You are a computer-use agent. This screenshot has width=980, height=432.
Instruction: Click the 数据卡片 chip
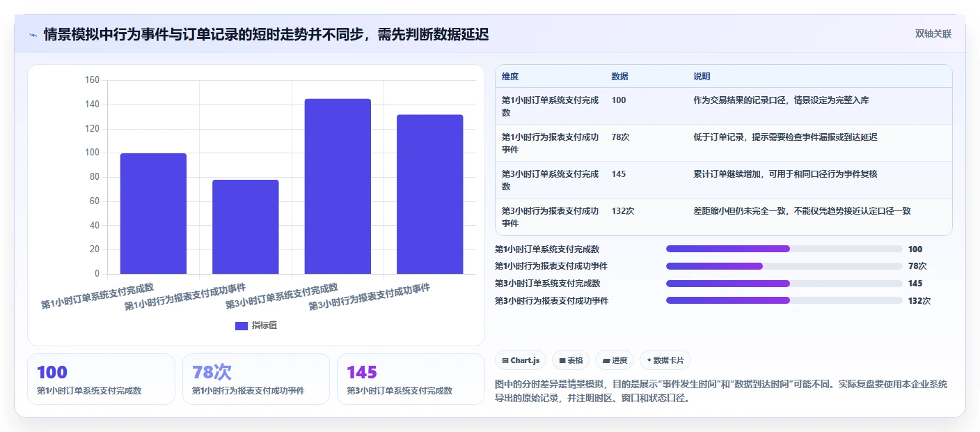665,360
